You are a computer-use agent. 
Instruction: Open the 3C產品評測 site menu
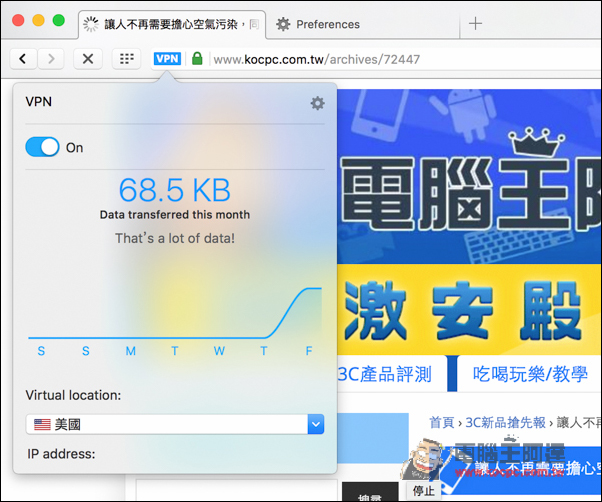click(x=385, y=375)
